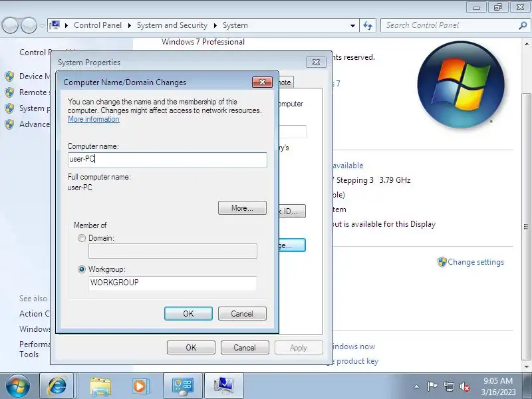Screen dimensions: 532x399
Task: Switch to Control Panel taskbar button
Action: tap(183, 386)
